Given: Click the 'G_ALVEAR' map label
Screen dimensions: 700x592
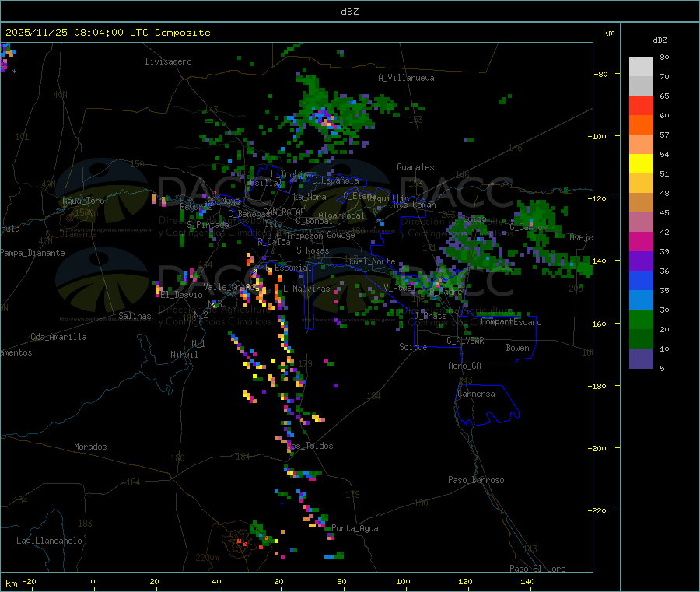Looking at the screenshot, I should [465, 341].
